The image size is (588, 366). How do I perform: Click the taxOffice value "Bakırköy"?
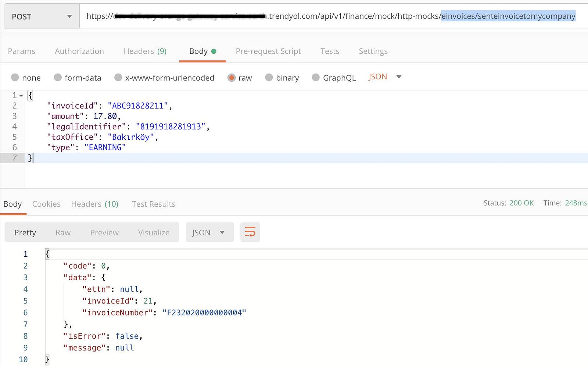131,137
